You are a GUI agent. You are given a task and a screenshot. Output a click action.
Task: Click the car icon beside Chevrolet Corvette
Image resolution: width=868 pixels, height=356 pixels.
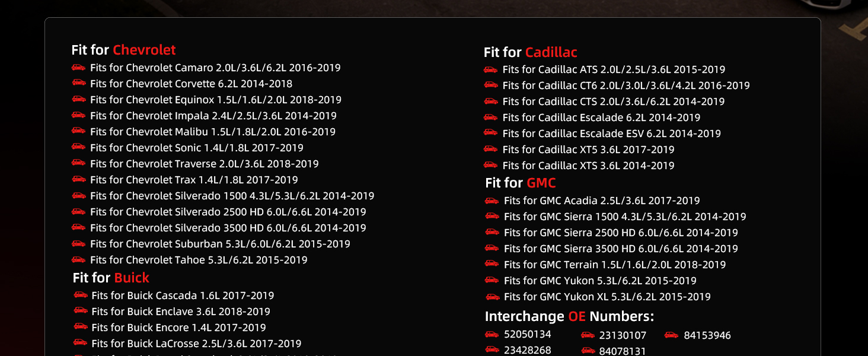pos(78,84)
